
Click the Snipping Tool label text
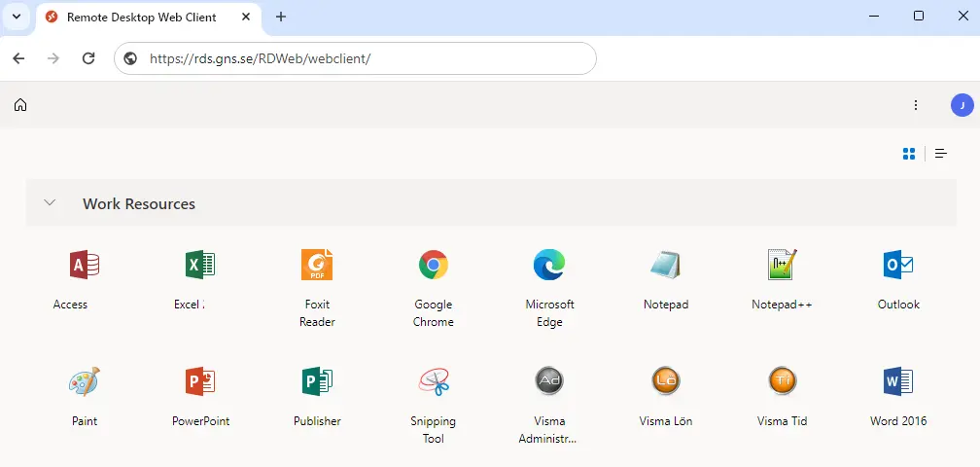(x=434, y=430)
